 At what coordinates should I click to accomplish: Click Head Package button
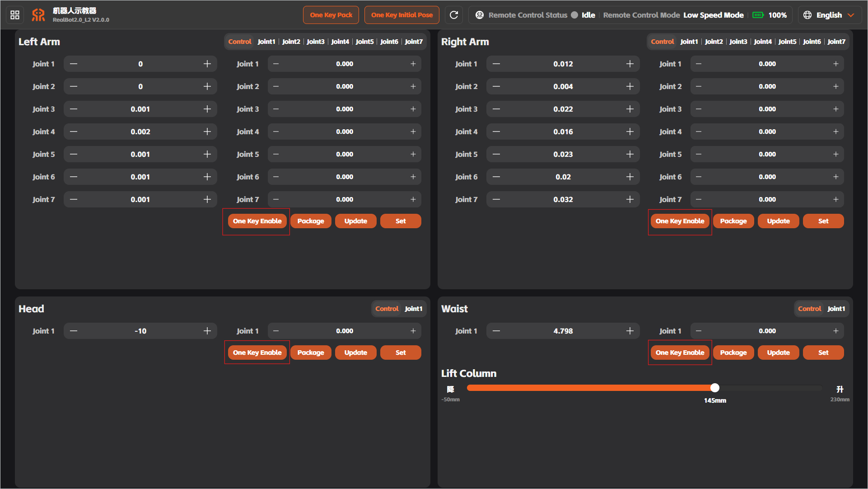(311, 353)
